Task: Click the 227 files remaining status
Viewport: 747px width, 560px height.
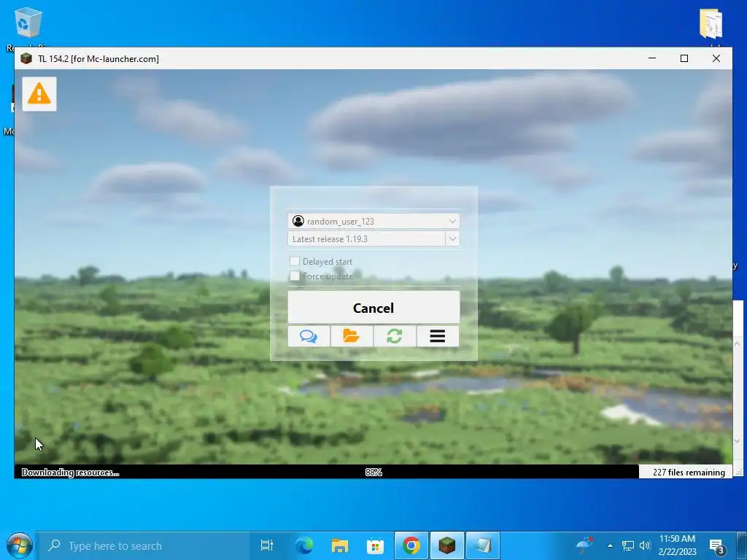Action: (689, 472)
